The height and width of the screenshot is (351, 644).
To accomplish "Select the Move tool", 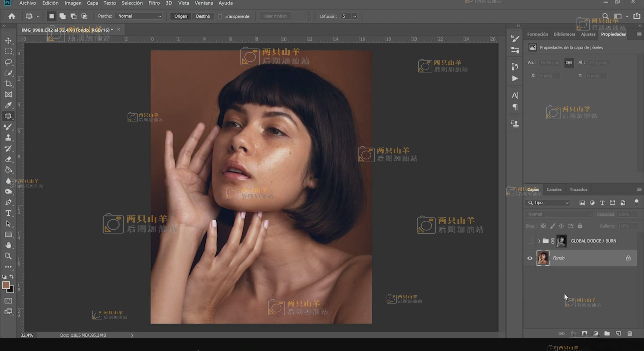I will click(8, 41).
